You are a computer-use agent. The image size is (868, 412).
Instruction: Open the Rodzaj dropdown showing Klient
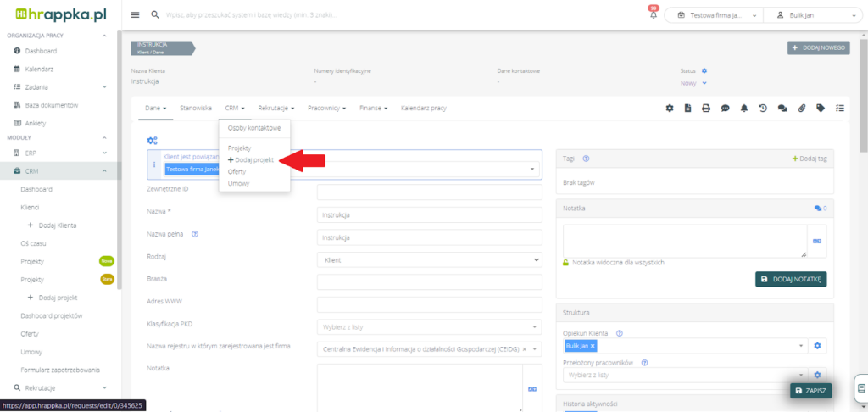[429, 259]
